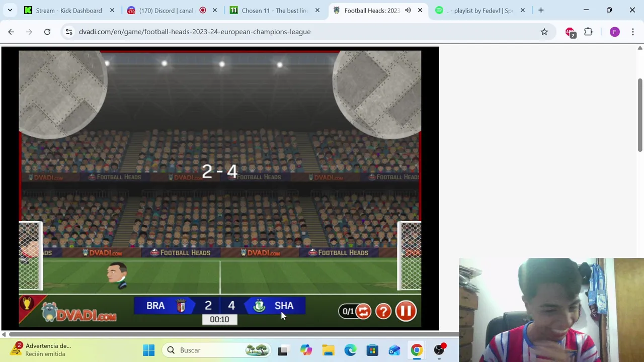Click the red swap arrows icon

coord(363,312)
